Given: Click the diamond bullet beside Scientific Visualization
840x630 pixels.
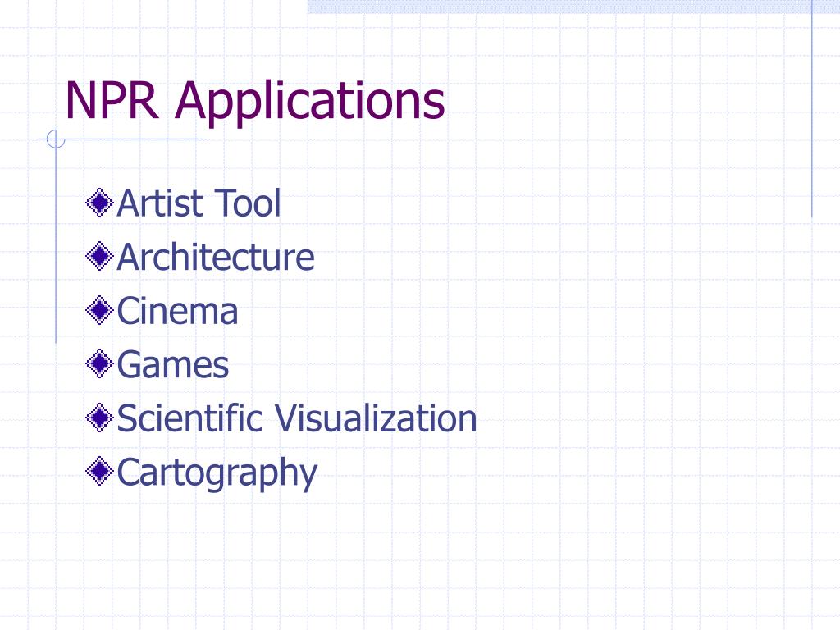Looking at the screenshot, I should [x=99, y=418].
